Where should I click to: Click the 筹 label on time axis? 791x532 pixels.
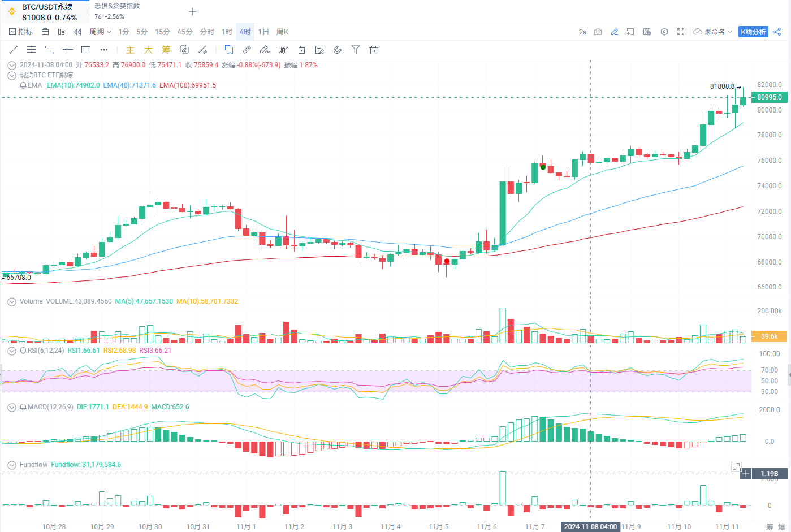770,526
